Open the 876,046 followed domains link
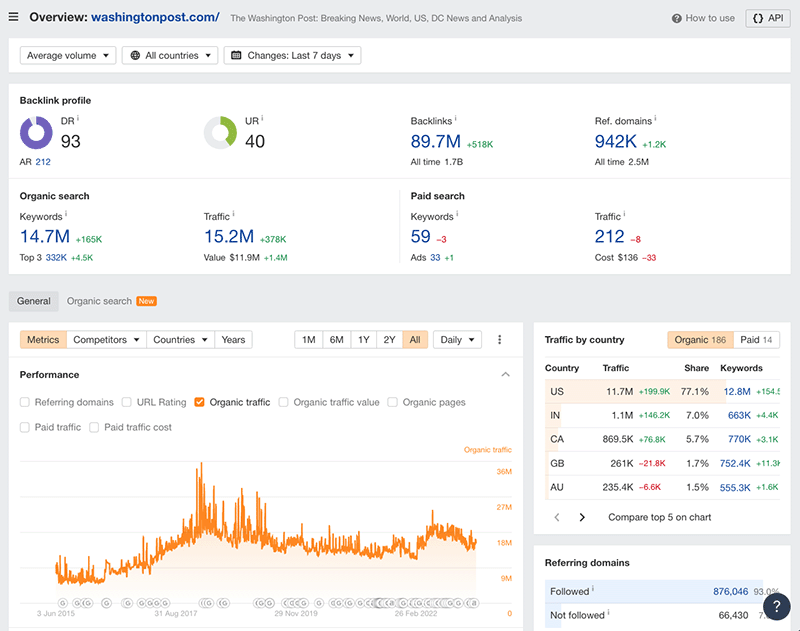This screenshot has width=800, height=631. (x=730, y=592)
